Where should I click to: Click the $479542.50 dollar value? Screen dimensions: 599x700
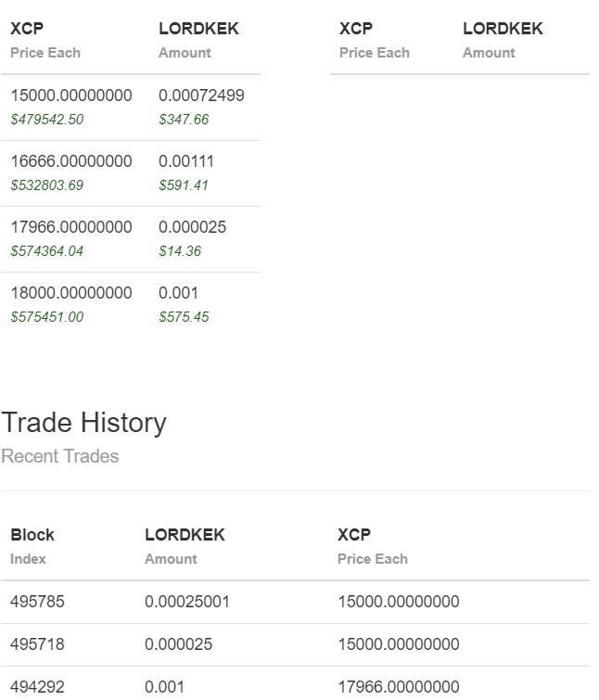(47, 120)
